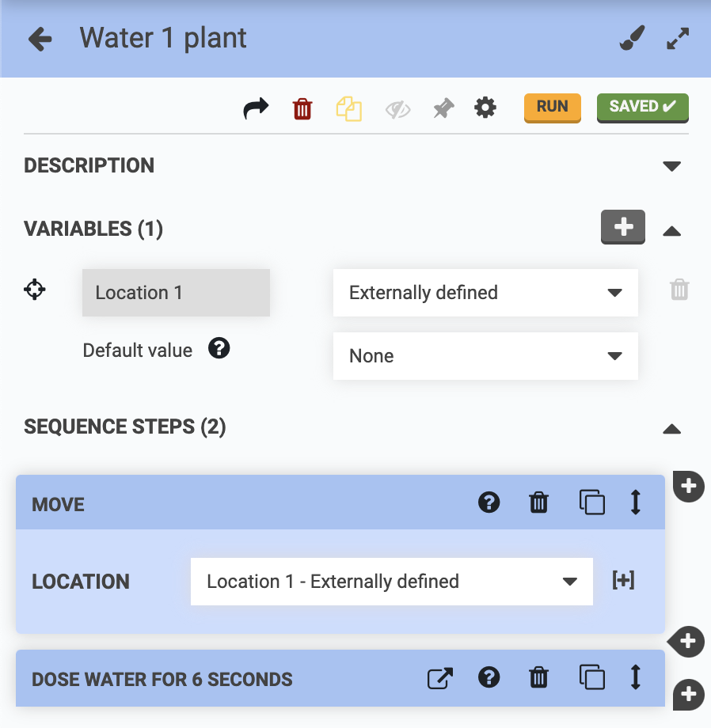Delete the sequence with the red trash icon

pyautogui.click(x=302, y=108)
